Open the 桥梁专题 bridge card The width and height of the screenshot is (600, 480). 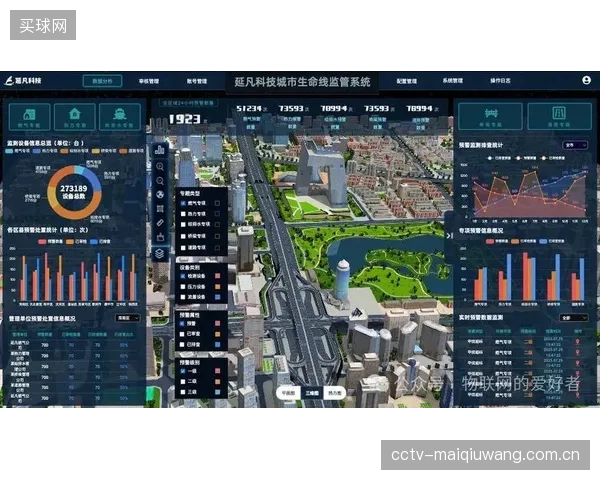[x=490, y=116]
